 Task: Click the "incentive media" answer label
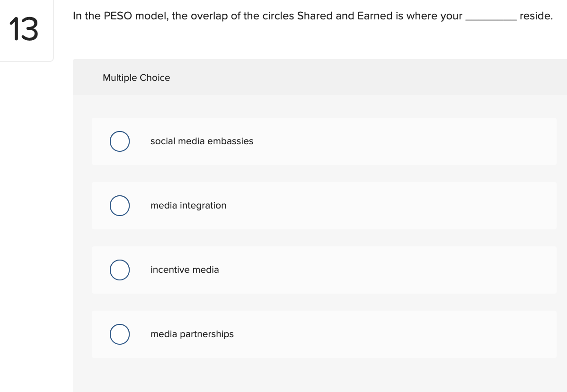[x=185, y=270]
